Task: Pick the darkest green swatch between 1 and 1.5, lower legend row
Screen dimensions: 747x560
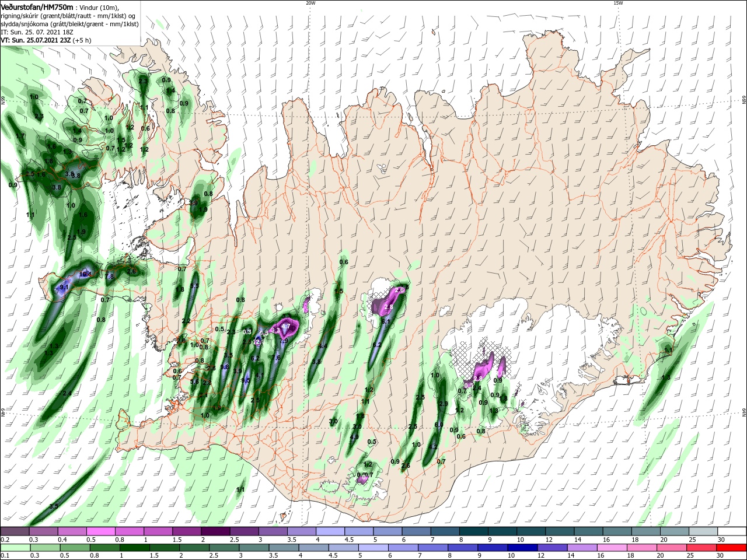Action: tap(134, 547)
